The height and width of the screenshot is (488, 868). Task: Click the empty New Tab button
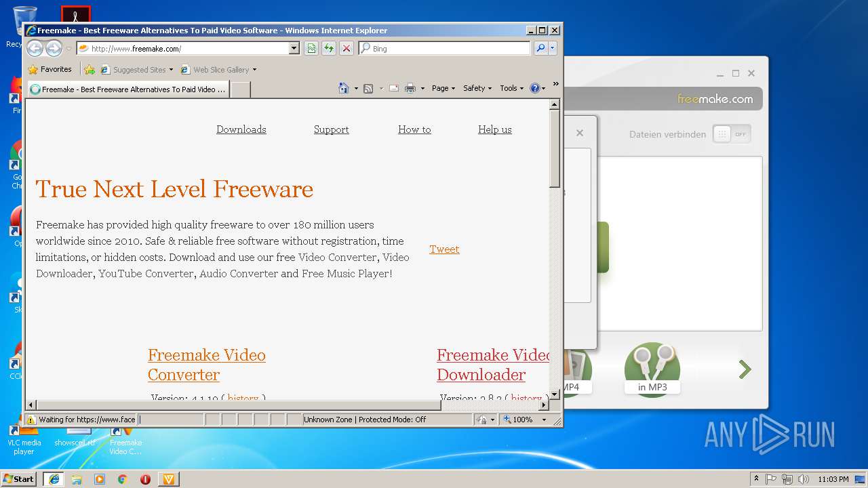pos(240,89)
